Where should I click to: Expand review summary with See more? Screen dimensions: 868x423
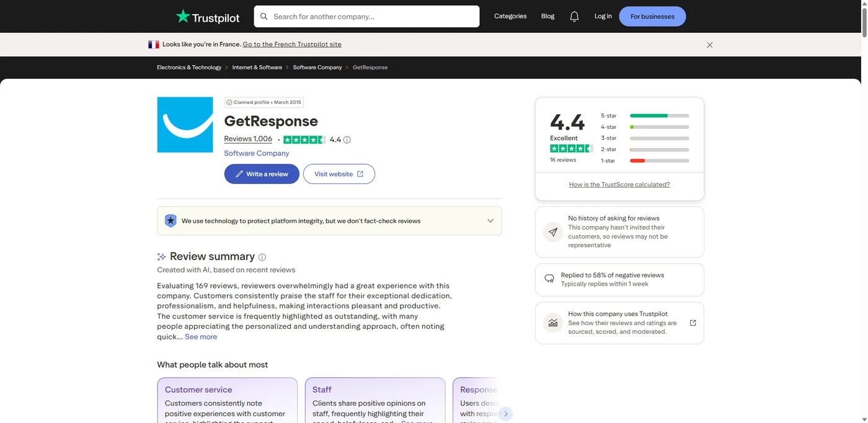pyautogui.click(x=201, y=337)
